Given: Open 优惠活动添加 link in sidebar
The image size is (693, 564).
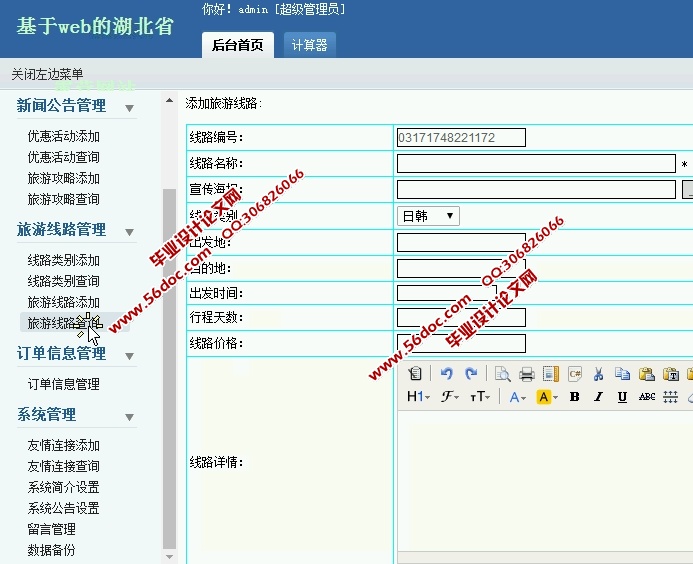Looking at the screenshot, I should pyautogui.click(x=64, y=136).
